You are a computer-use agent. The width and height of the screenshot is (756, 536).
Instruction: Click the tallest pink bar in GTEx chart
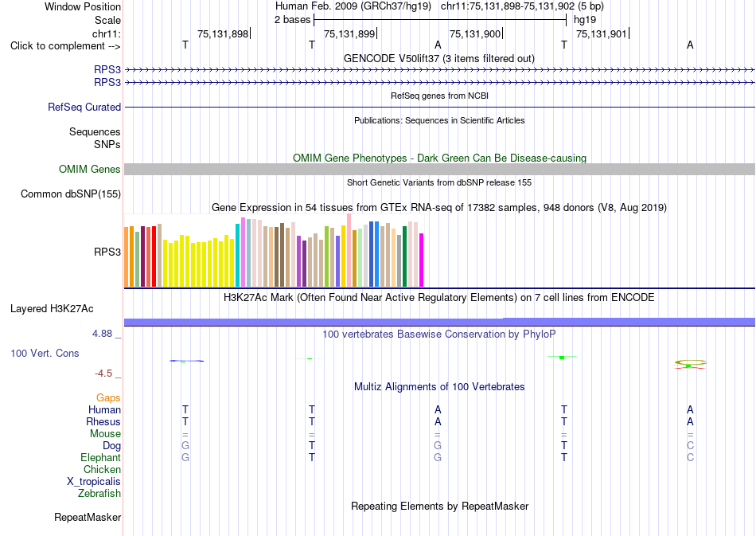coord(349,250)
